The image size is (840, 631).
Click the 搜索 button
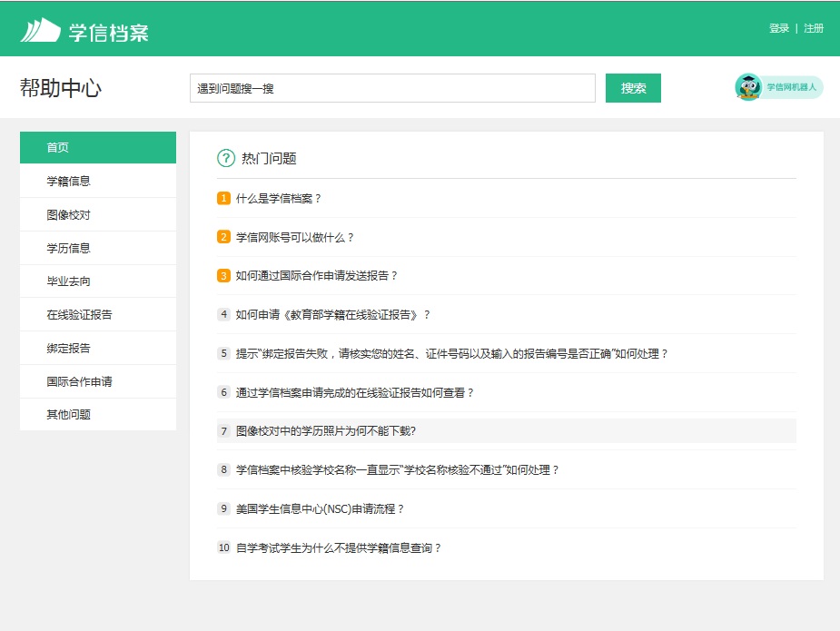coord(633,88)
